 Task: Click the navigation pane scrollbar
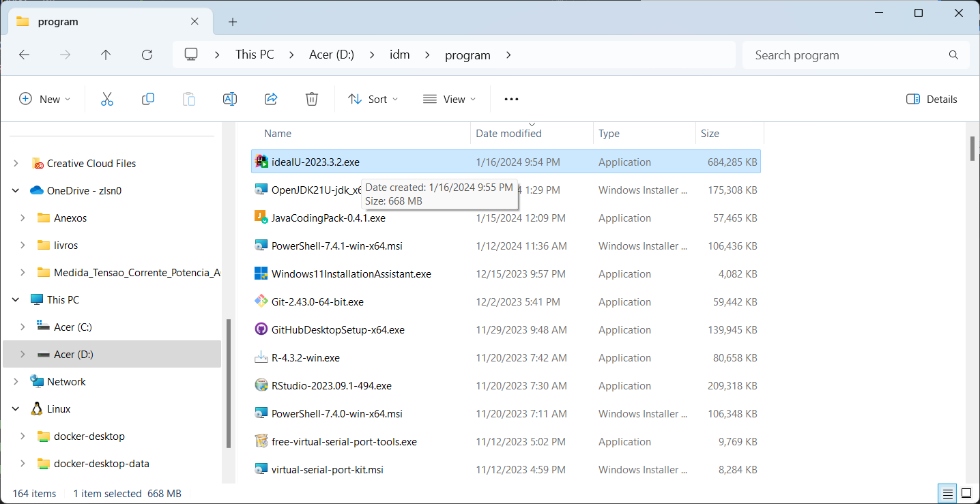229,383
